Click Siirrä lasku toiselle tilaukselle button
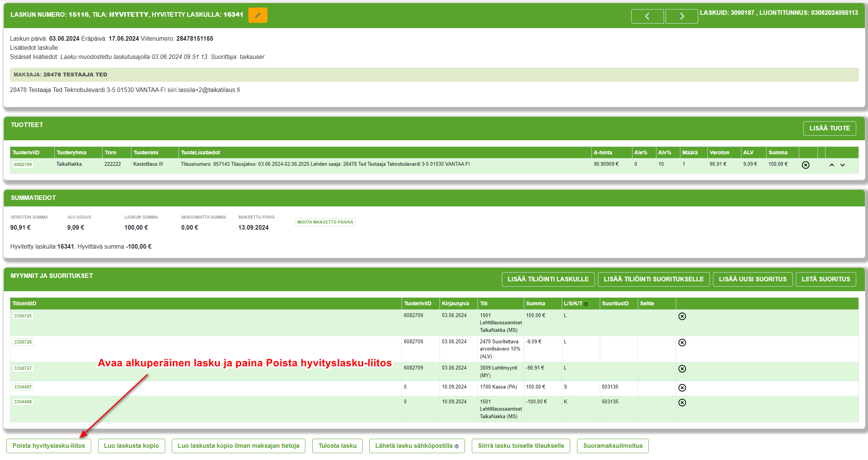868x460 pixels. pos(521,446)
